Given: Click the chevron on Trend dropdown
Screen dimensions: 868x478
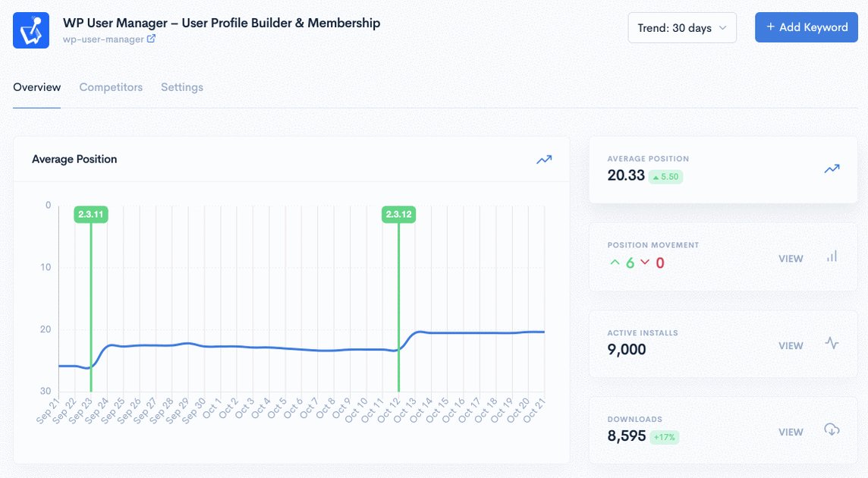Looking at the screenshot, I should coord(722,28).
